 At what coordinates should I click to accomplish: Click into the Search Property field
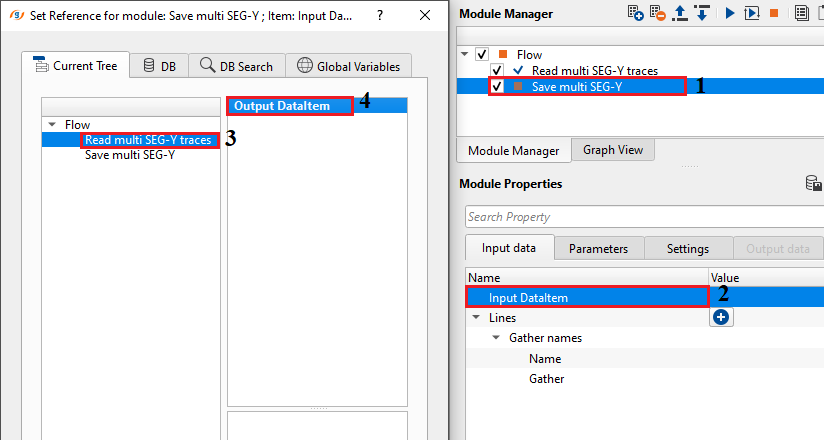644,217
